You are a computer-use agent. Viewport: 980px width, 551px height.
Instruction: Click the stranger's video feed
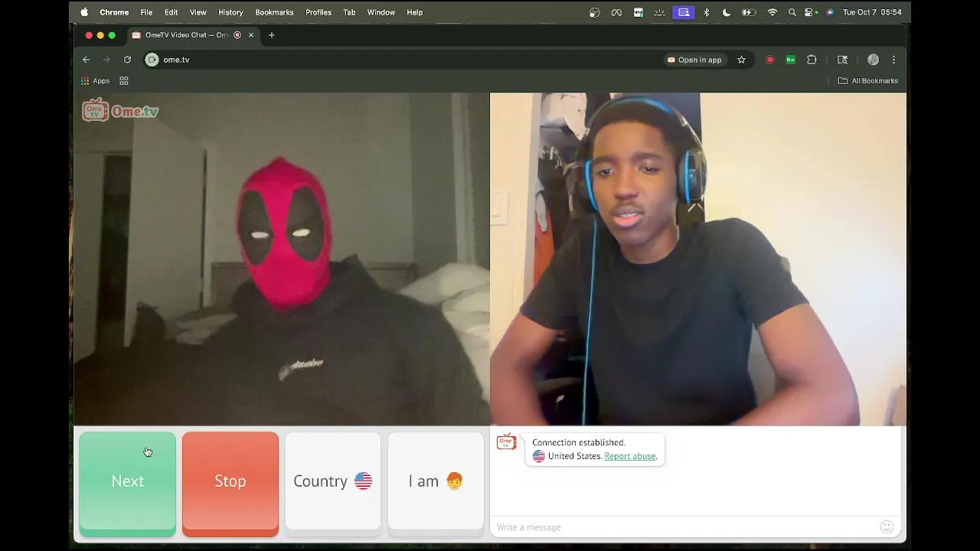(x=282, y=259)
